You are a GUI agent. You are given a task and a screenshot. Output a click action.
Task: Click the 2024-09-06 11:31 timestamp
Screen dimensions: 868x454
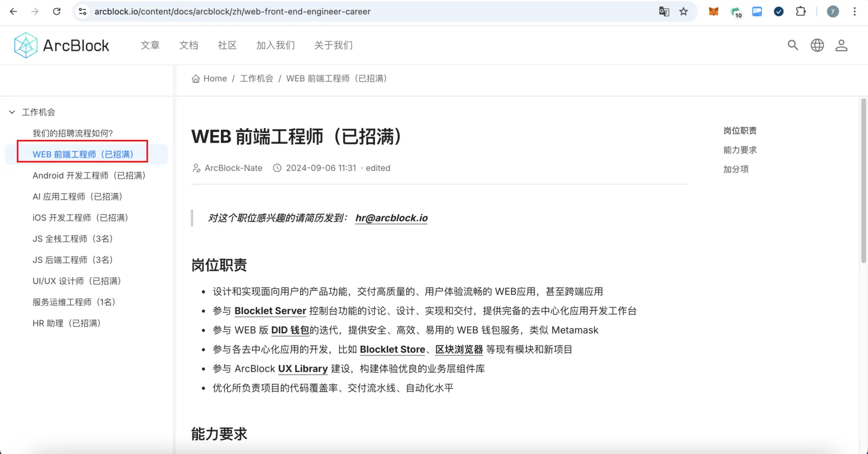321,168
